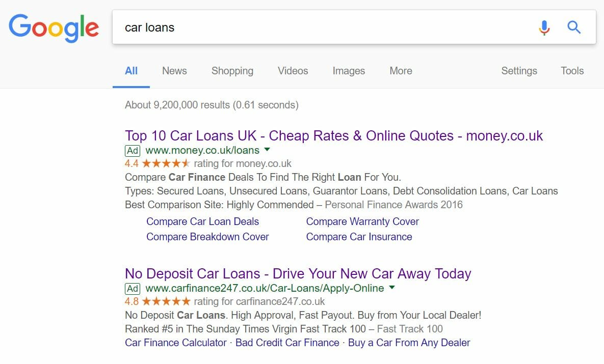Follow the Compare Car Loan Deals sitelink

click(203, 221)
